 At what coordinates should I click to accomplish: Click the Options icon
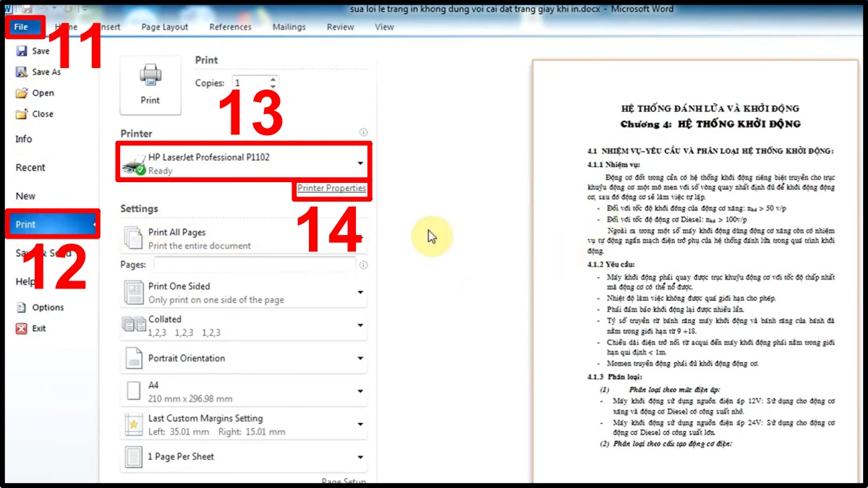pos(22,307)
